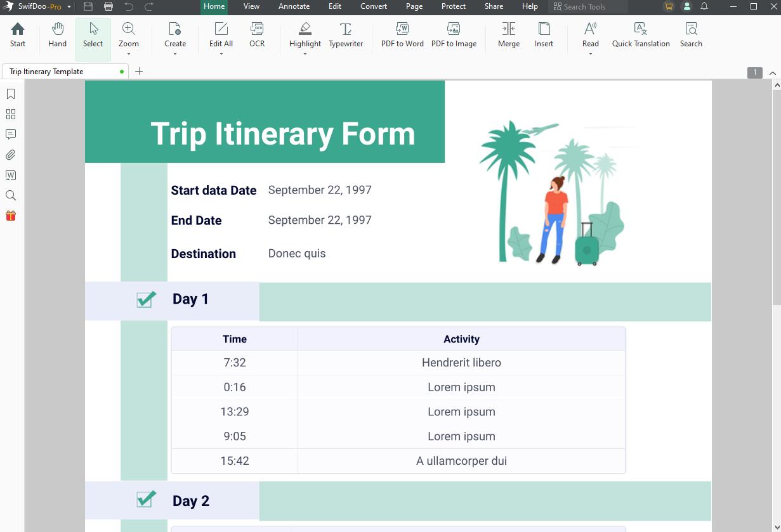
Task: Print using the printer icon
Action: 108,6
